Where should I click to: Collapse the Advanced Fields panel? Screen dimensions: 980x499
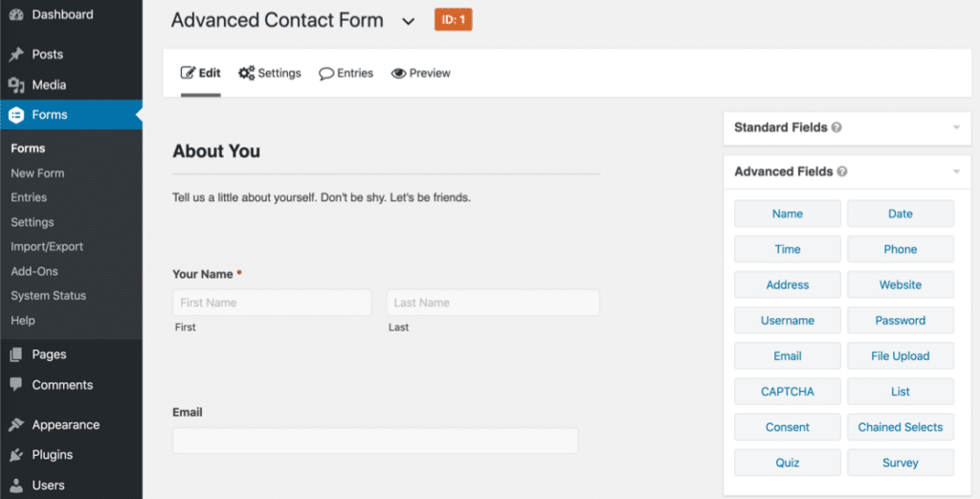coord(955,171)
